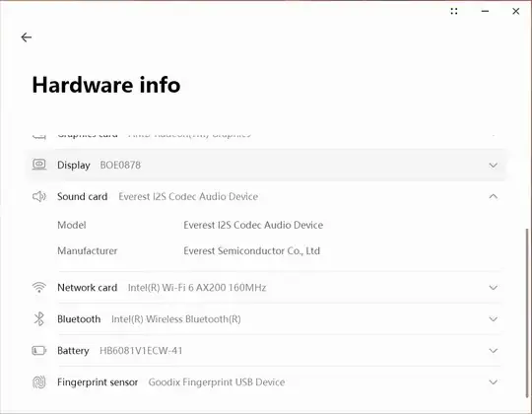Select the Sound card label
The width and height of the screenshot is (532, 414).
click(83, 196)
